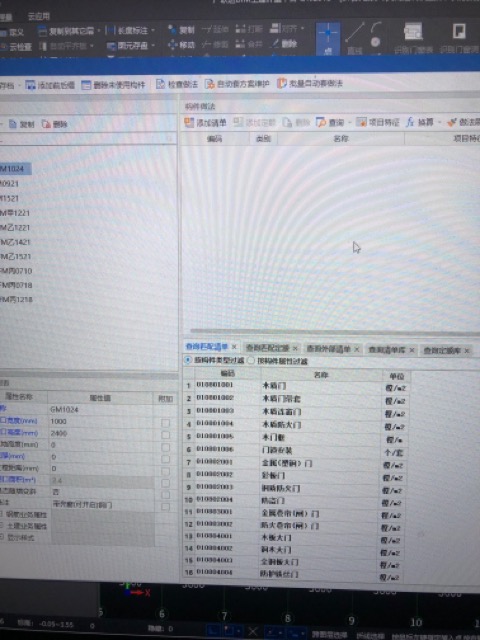This screenshot has width=480, height=640.
Task: Tick the 附加 checkbox for 立樘距离 row
Action: 165,471
